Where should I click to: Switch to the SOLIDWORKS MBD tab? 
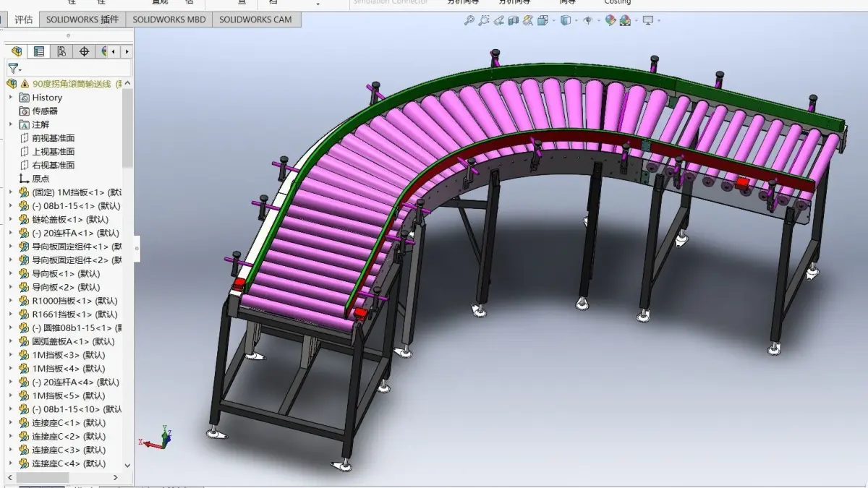[169, 20]
